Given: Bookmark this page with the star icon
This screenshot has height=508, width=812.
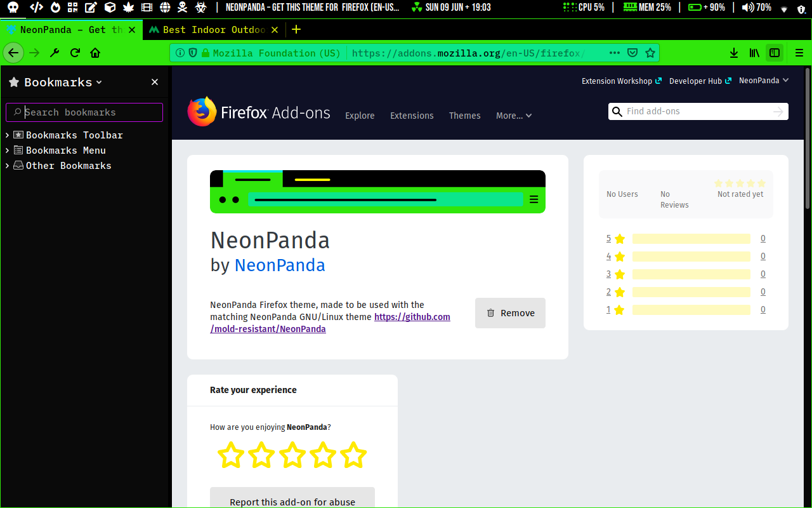Looking at the screenshot, I should [650, 53].
